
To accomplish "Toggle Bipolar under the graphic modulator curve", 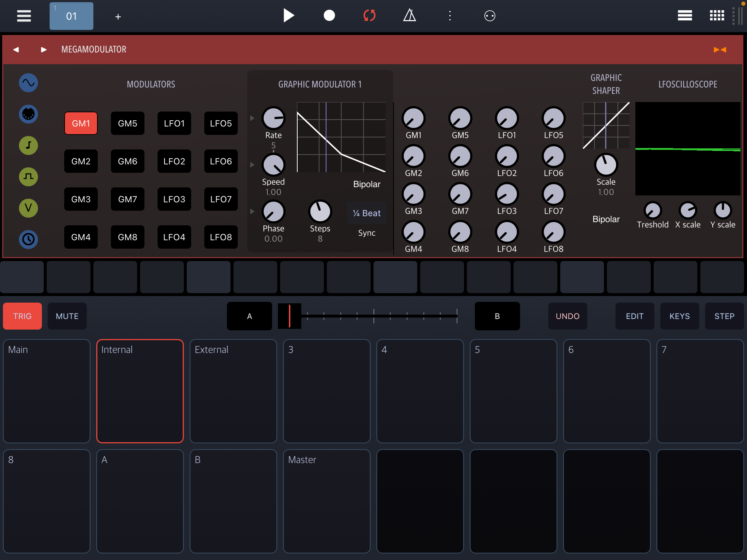I will [367, 184].
